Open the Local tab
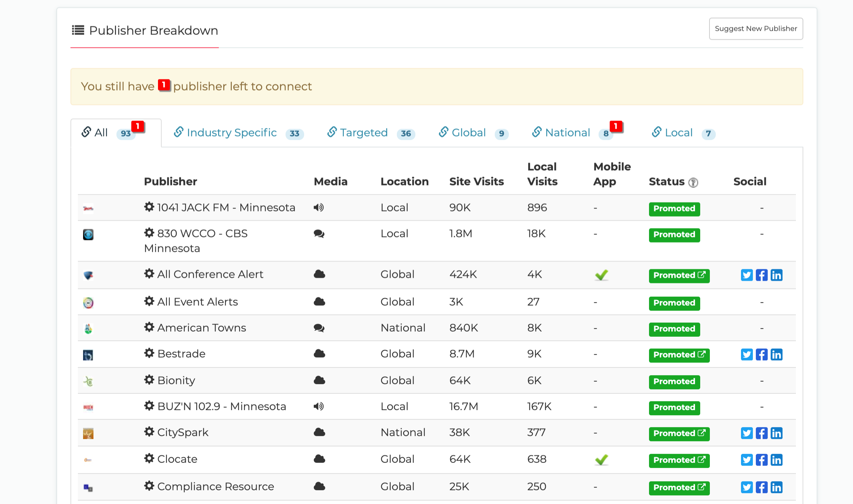 (684, 133)
